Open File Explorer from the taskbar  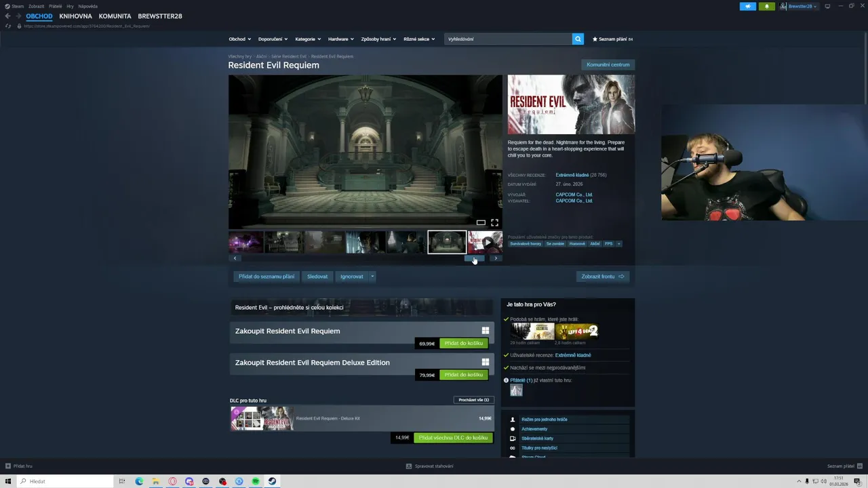[x=155, y=481]
